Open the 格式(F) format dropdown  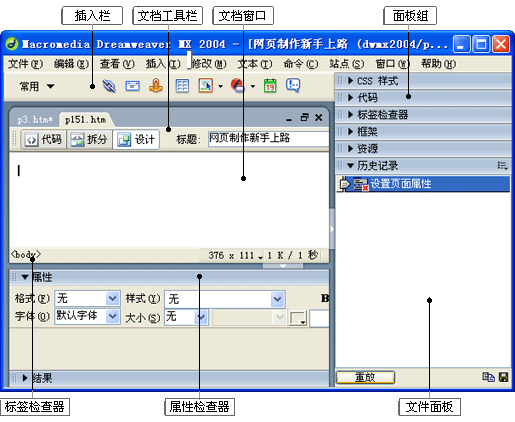tap(113, 298)
